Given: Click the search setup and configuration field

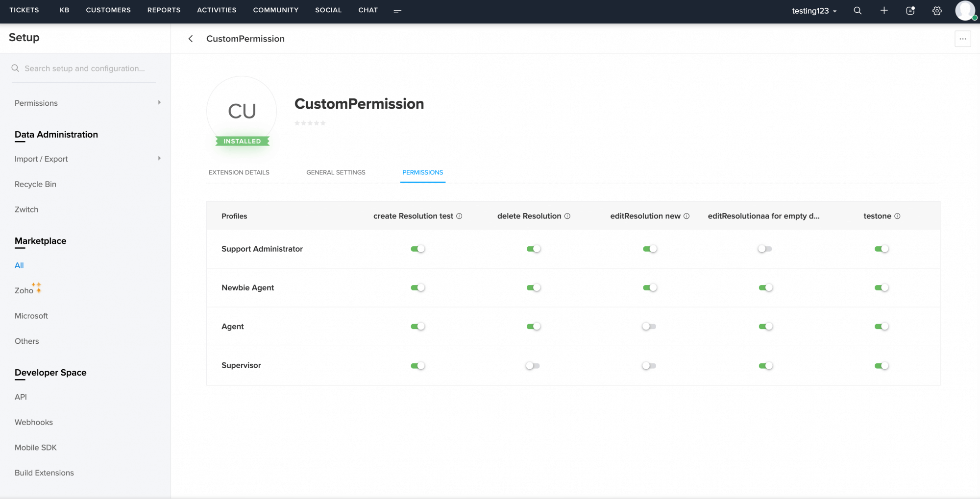Looking at the screenshot, I should pyautogui.click(x=85, y=69).
